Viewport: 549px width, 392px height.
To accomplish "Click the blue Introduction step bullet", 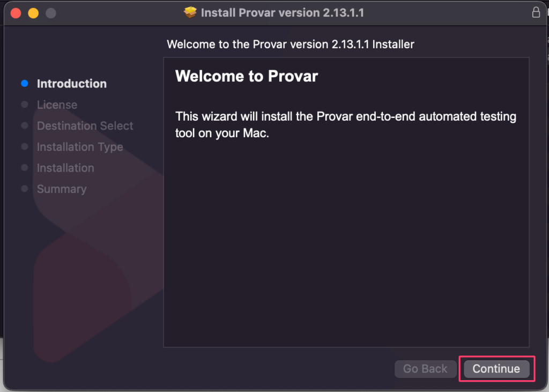I will (x=25, y=83).
